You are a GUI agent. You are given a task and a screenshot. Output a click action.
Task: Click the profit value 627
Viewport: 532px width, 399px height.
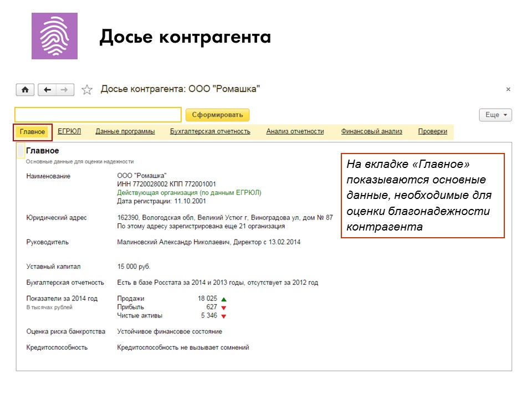pyautogui.click(x=212, y=307)
